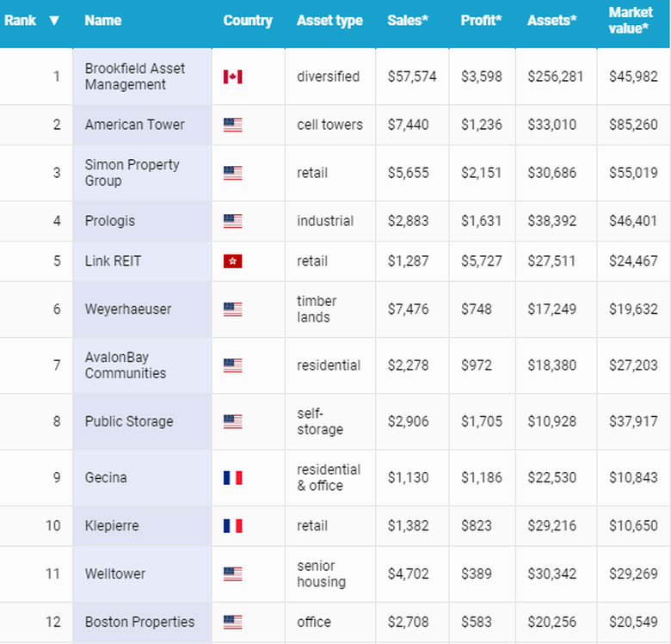The height and width of the screenshot is (644, 671).
Task: Click the Canada flag in Brookfield row
Action: 232,77
